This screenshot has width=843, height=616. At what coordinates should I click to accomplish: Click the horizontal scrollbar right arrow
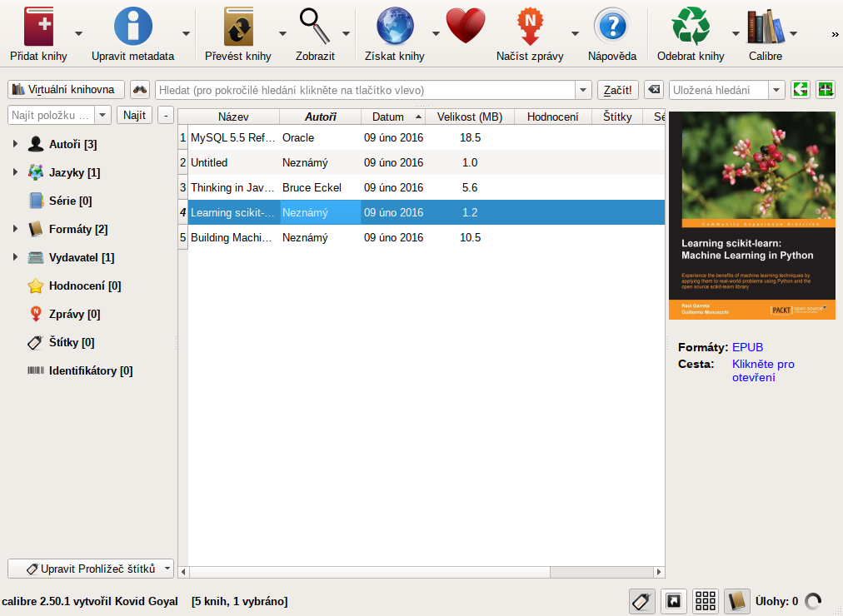coord(659,572)
